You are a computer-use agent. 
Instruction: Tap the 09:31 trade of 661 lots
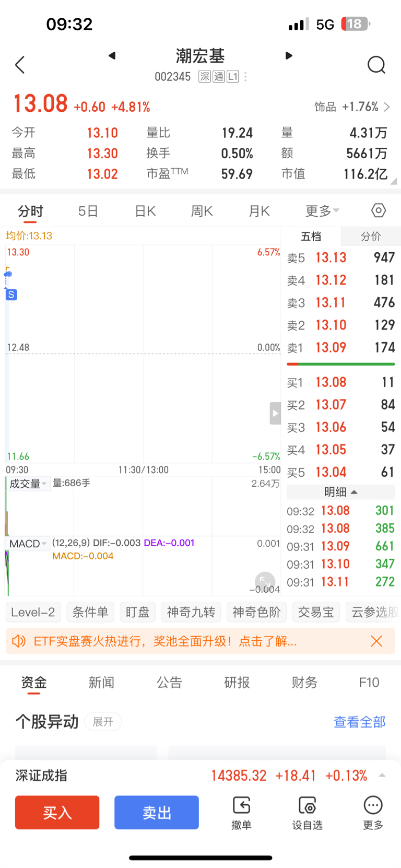pyautogui.click(x=341, y=546)
